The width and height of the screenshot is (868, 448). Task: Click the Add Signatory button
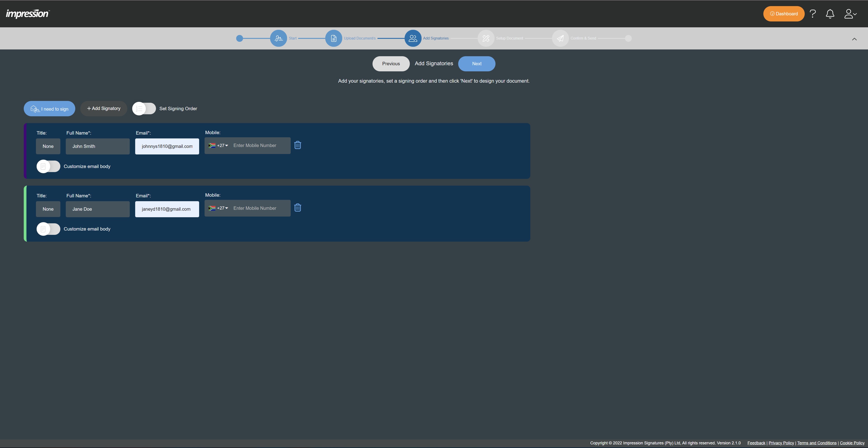tap(104, 108)
